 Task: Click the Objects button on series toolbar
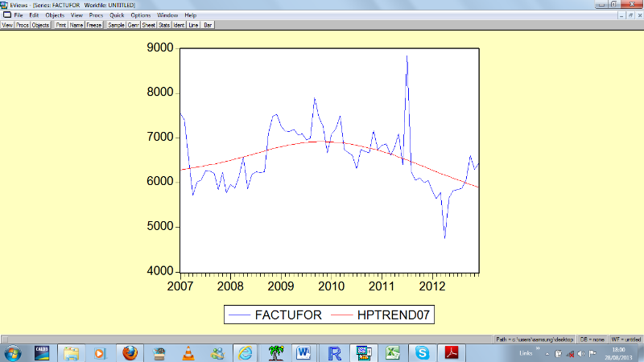pyautogui.click(x=40, y=25)
